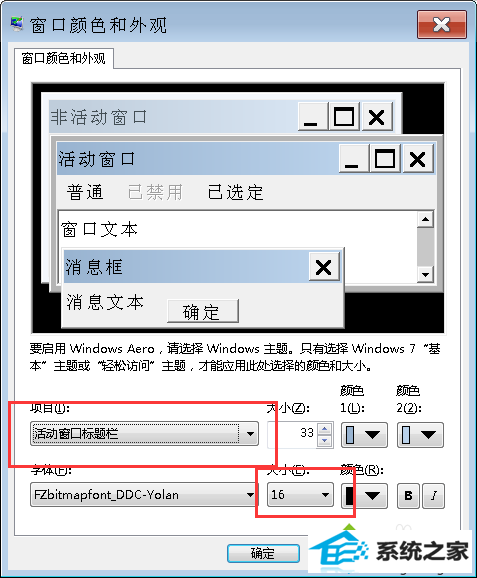Screen dimensions: 477x578
Task: Toggle the italic font button
Action: coord(434,495)
